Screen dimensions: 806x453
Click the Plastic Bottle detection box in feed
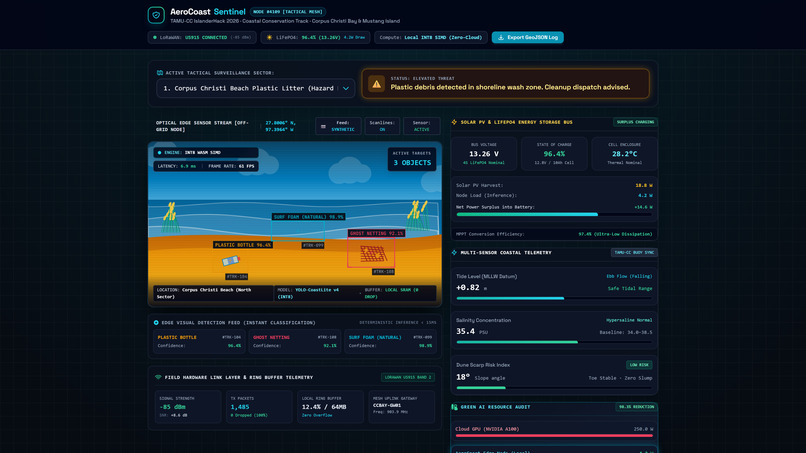tap(230, 261)
